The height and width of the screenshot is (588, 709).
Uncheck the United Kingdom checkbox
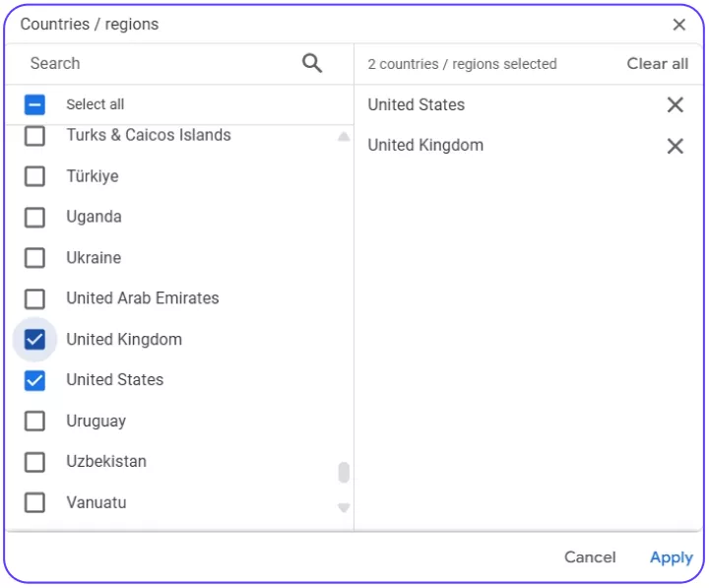pyautogui.click(x=34, y=340)
